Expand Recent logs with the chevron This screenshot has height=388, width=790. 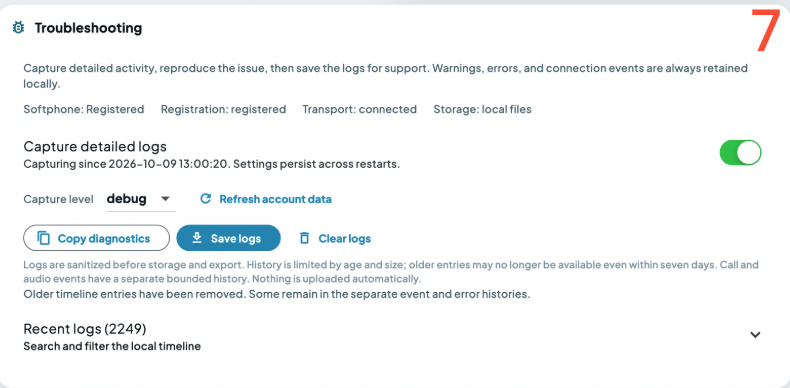pyautogui.click(x=755, y=335)
